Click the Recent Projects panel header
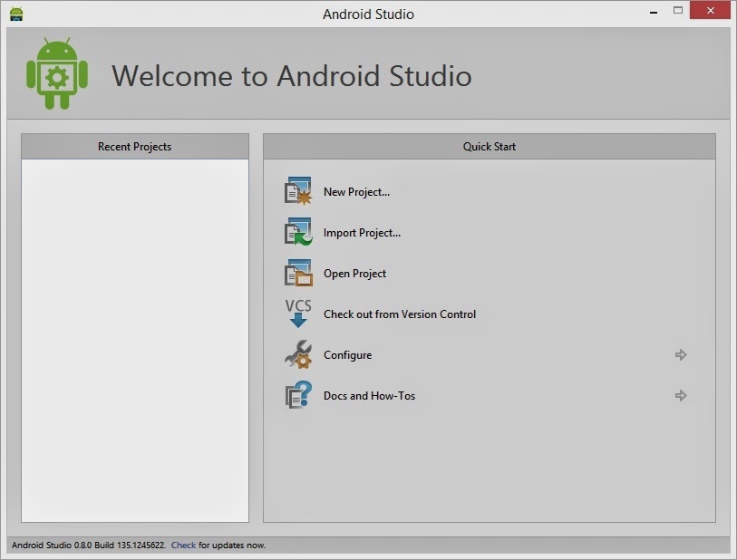 pyautogui.click(x=135, y=147)
